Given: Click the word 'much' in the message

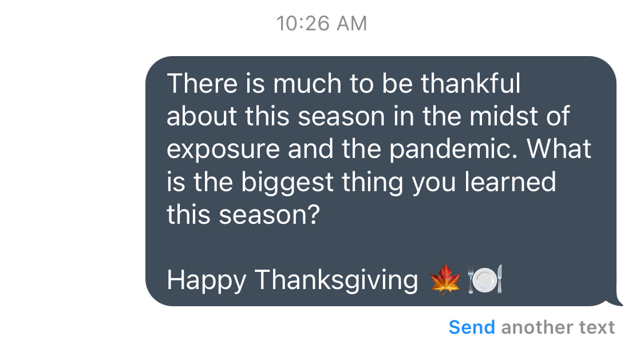Looking at the screenshot, I should pos(307,84).
